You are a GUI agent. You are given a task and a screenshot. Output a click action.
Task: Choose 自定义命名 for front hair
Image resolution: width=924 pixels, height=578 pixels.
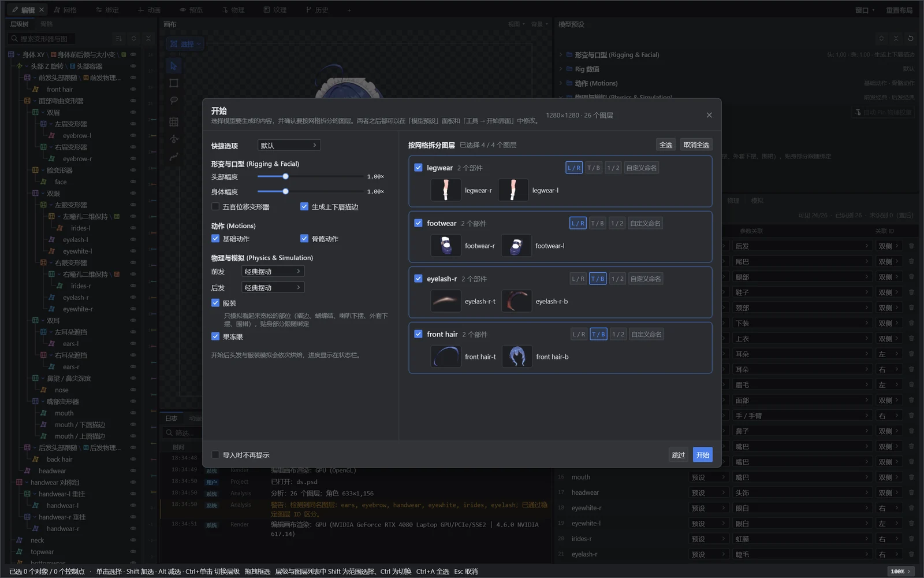point(646,334)
